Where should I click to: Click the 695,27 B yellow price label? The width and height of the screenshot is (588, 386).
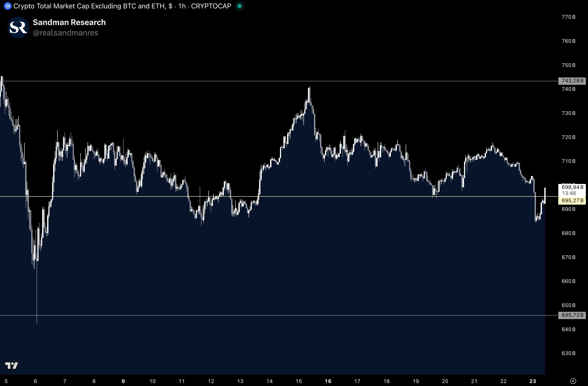pos(572,201)
